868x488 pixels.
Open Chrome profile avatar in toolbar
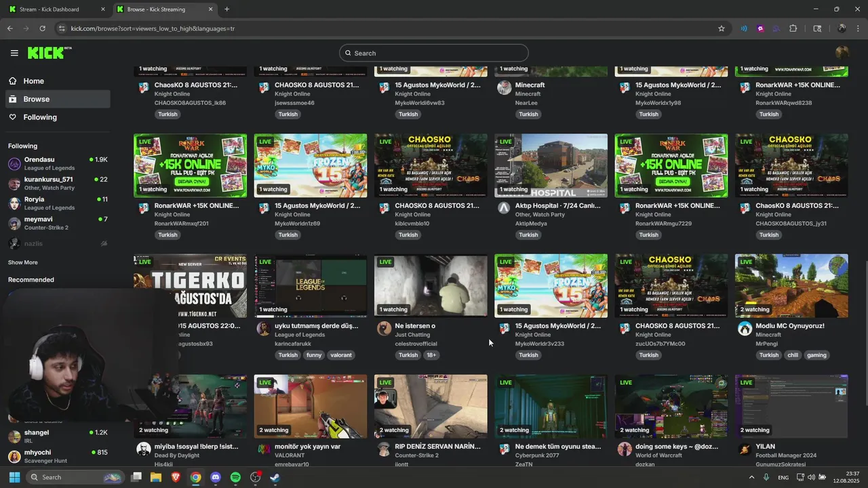pos(842,28)
